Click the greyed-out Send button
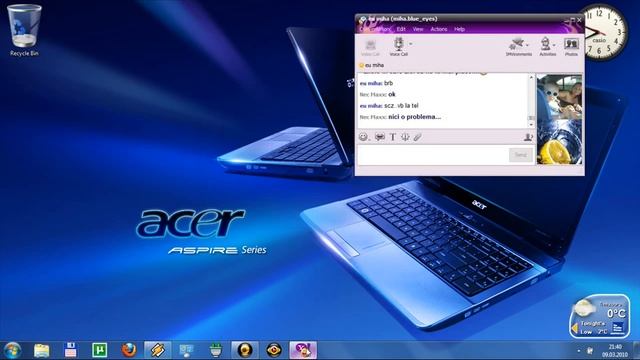This screenshot has height=360, width=640. (x=521, y=155)
